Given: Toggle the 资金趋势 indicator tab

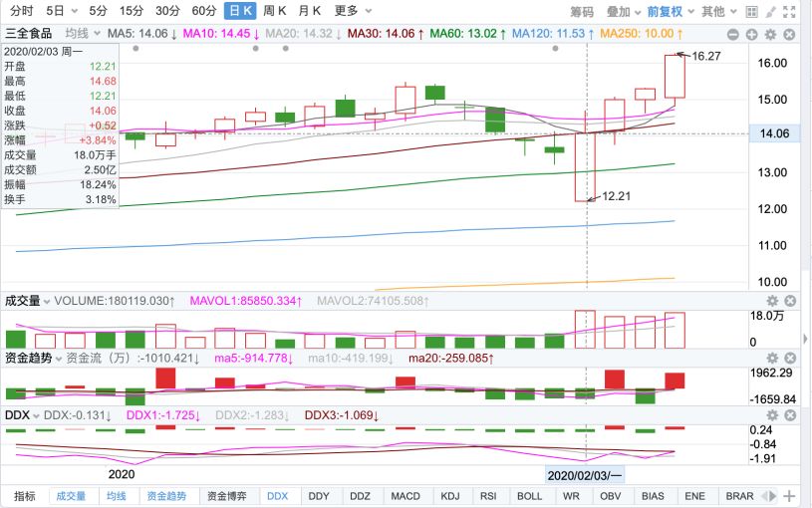Looking at the screenshot, I should pyautogui.click(x=166, y=496).
